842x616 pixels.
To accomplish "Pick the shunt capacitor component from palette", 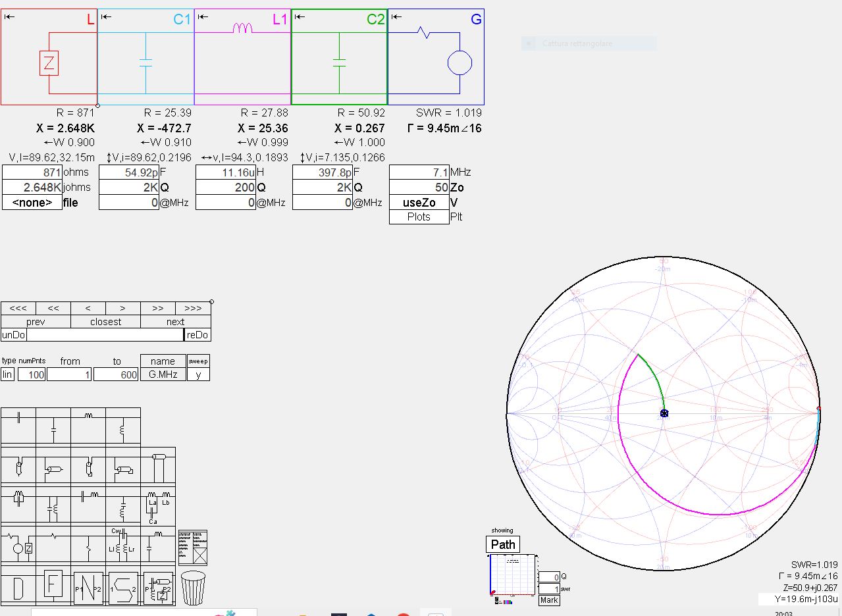I will pyautogui.click(x=53, y=426).
